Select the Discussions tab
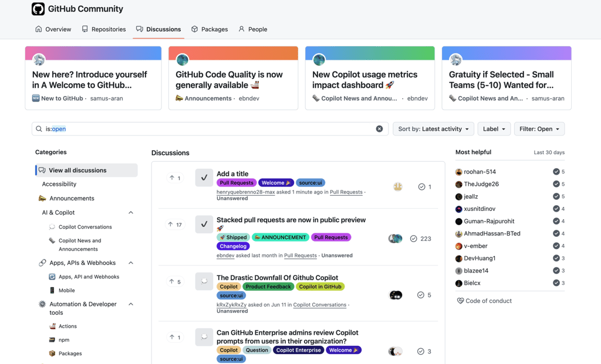The width and height of the screenshot is (601, 364). tap(158, 29)
